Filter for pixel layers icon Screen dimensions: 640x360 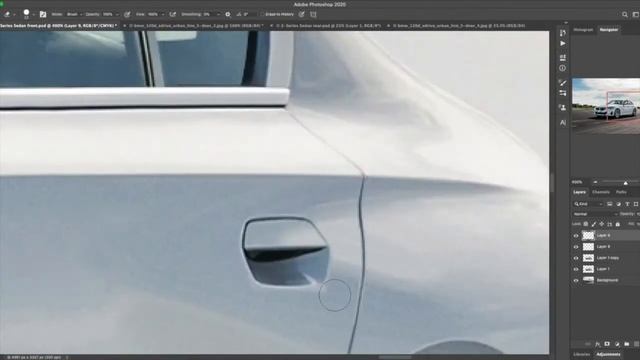(x=609, y=204)
